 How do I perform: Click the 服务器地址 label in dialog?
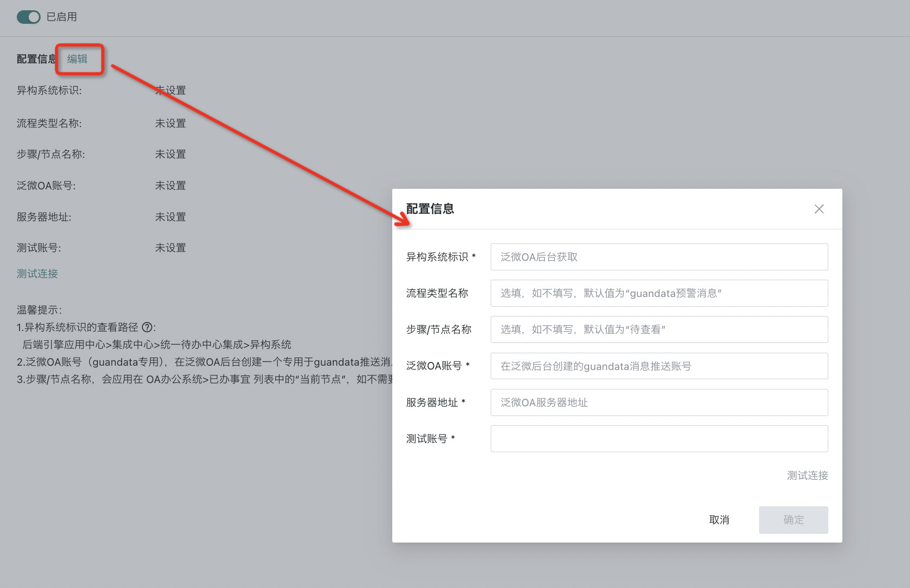point(432,402)
